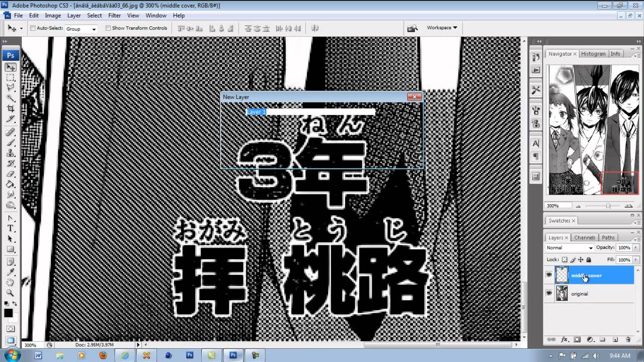Select the Type tool
Image resolution: width=644 pixels, height=362 pixels.
pos(10,229)
